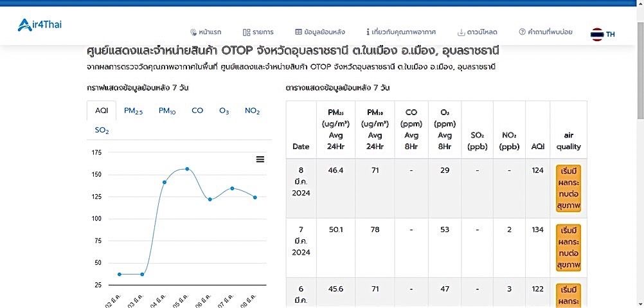Click PM2.5 value 45.6

pyautogui.click(x=335, y=289)
